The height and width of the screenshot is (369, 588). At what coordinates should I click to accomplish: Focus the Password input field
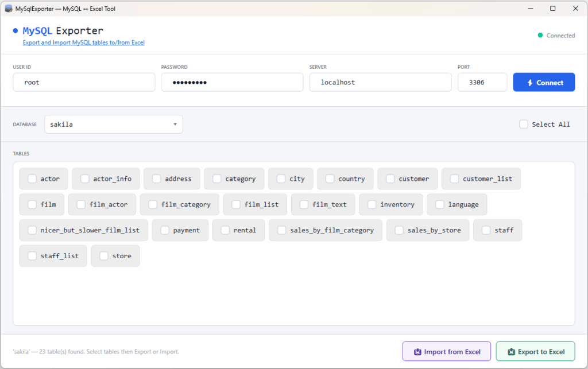pos(232,83)
